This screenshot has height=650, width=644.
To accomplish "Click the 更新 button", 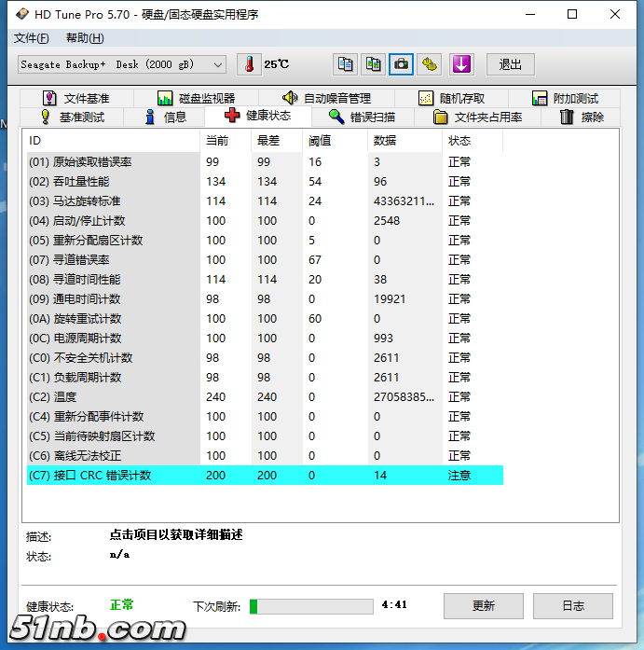I will 484,605.
